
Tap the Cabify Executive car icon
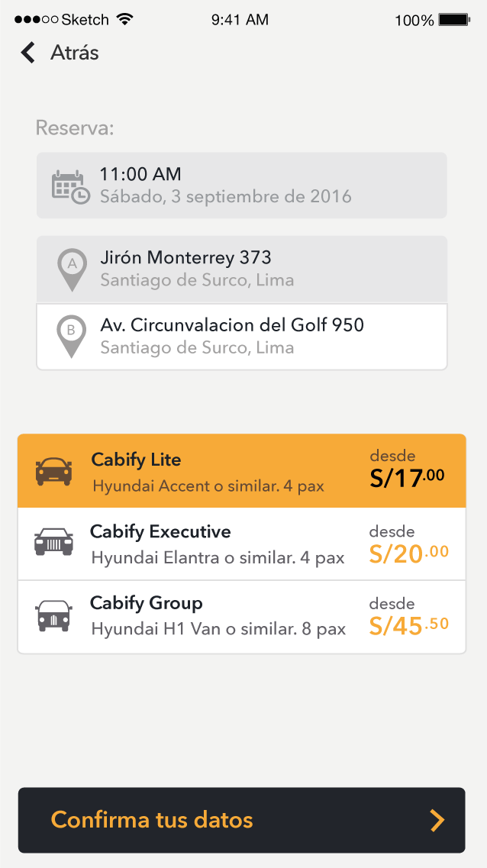click(x=53, y=542)
